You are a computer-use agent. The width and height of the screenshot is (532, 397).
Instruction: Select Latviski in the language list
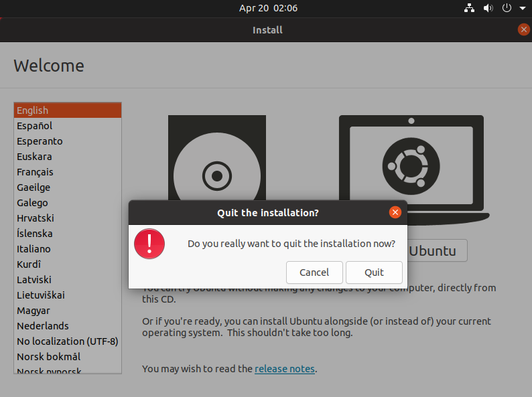click(68, 280)
